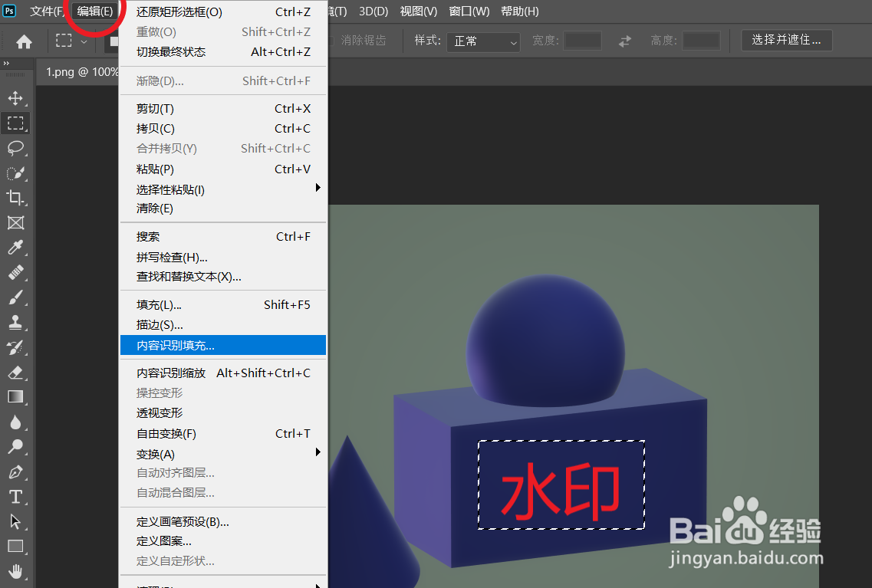Open the 视图(V) menu
872x588 pixels.
pyautogui.click(x=419, y=11)
